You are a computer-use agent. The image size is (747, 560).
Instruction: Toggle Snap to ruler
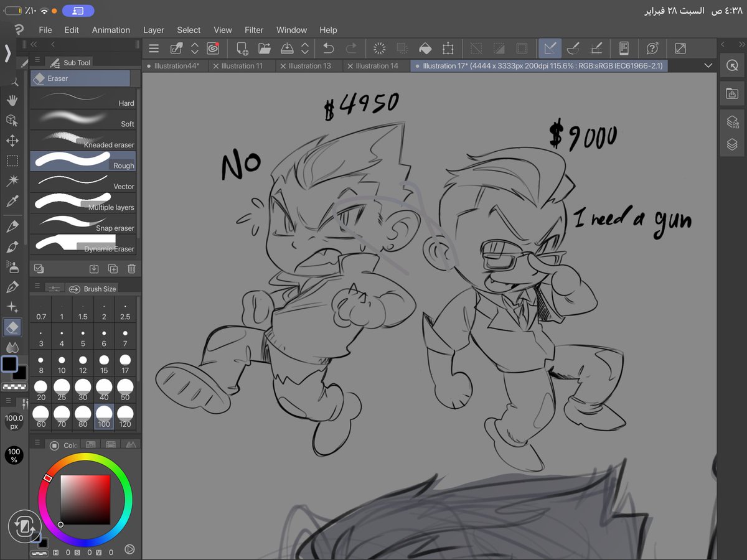click(550, 48)
